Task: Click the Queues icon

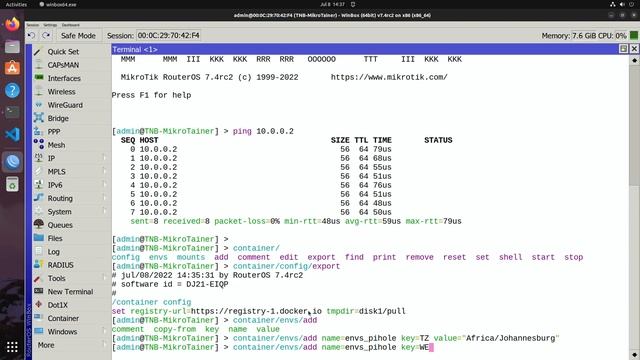Action: 38,224
